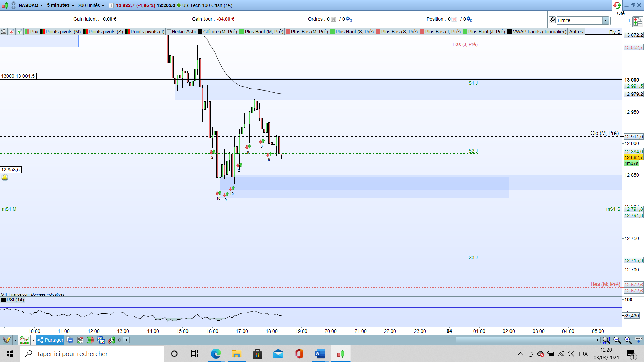Open Word from the Windows taskbar
Screen dimensions: 644x362
tap(319, 354)
